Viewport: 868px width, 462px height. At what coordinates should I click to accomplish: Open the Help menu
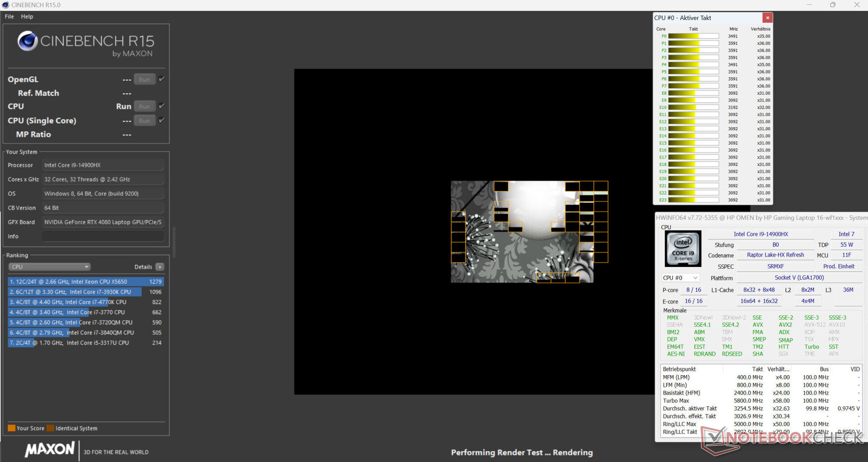pyautogui.click(x=27, y=16)
